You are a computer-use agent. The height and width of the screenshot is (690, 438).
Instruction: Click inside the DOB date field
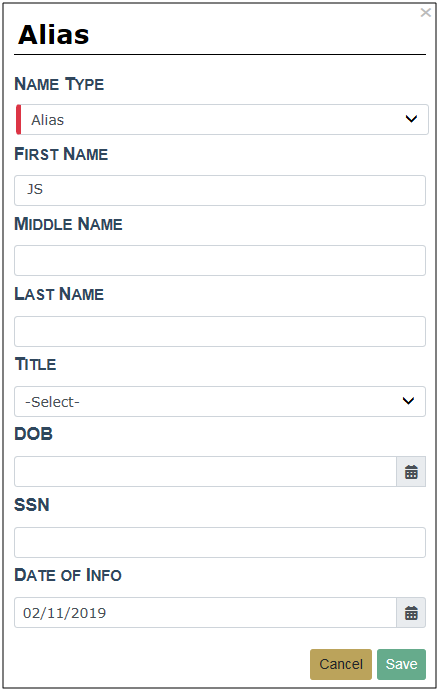pyautogui.click(x=205, y=472)
